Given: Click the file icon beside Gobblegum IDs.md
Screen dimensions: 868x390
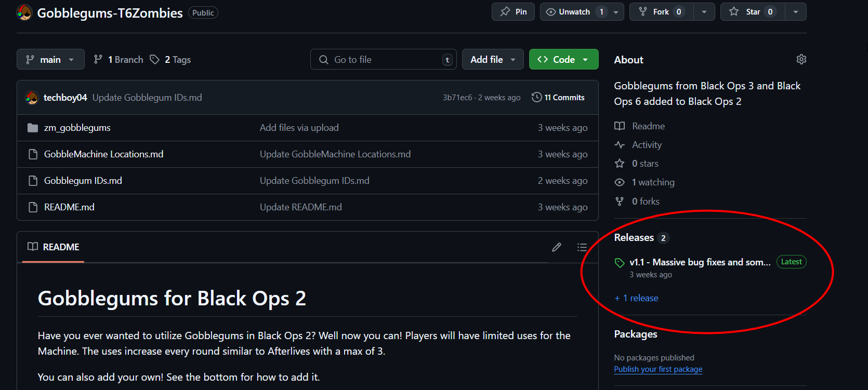Looking at the screenshot, I should tap(33, 181).
